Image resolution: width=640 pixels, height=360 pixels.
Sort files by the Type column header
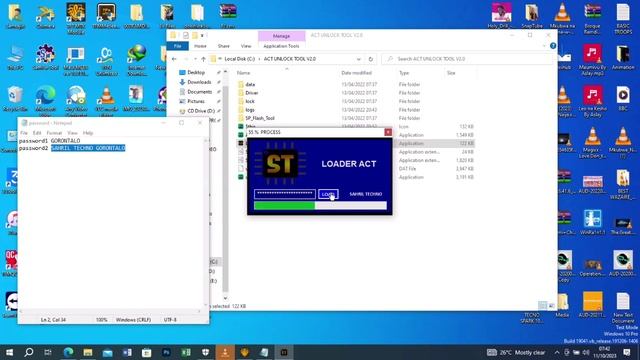404,73
